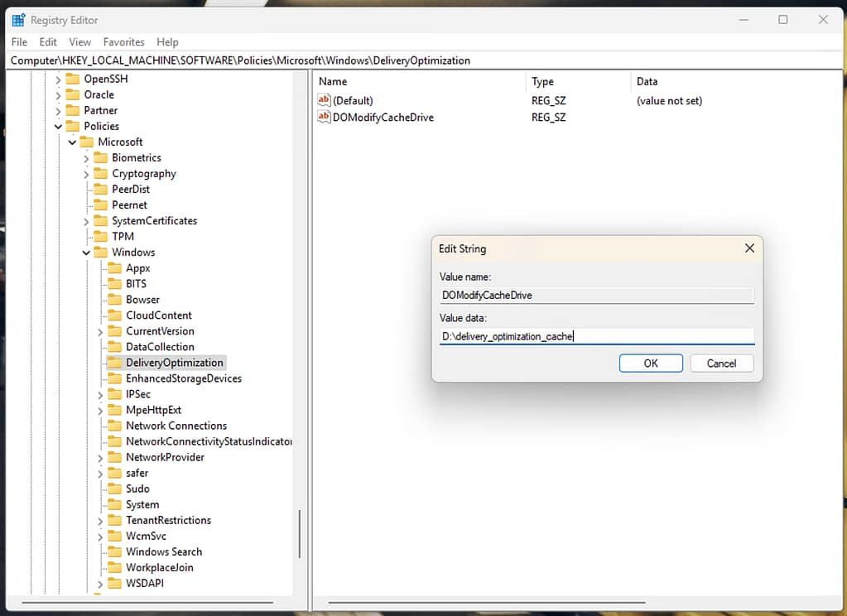This screenshot has height=616, width=847.
Task: Expand the Biometrics key chevron
Action: [85, 157]
